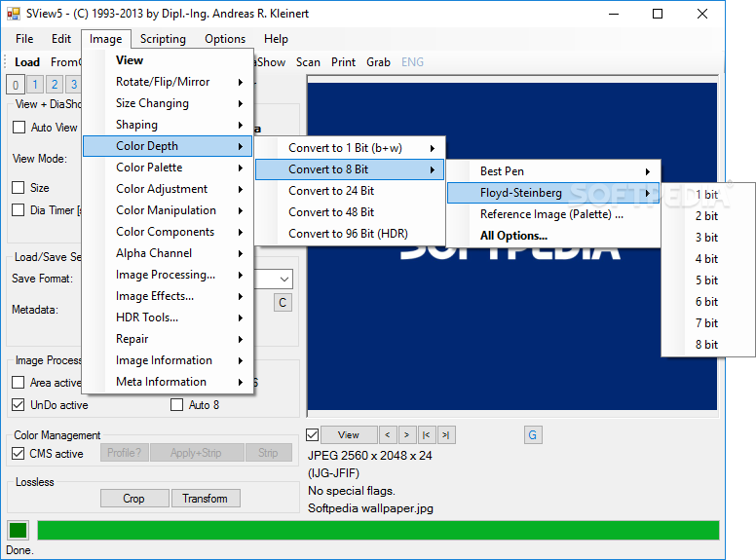Click Print in the toolbar
Viewport: 756px width, 560px height.
point(343,62)
